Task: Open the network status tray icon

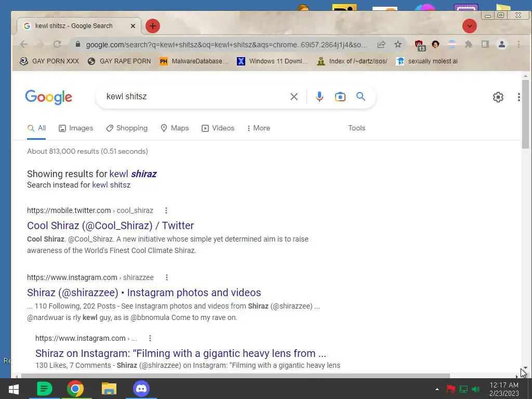Action: tap(463, 389)
